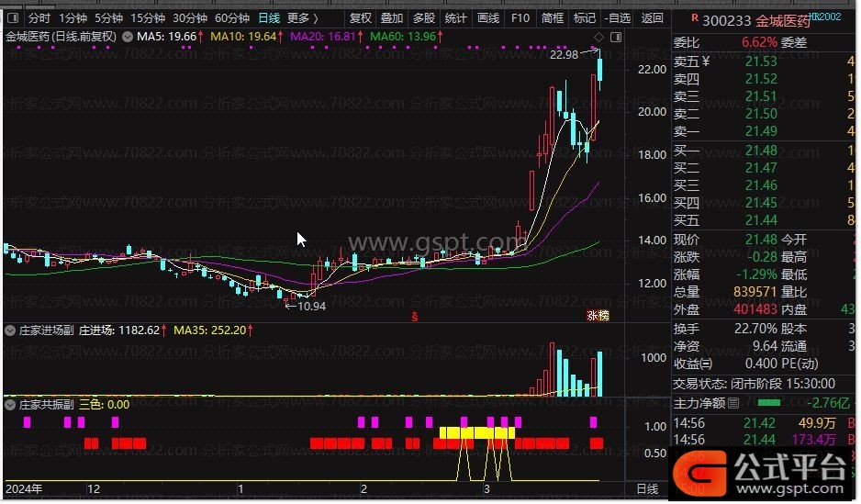861x504 pixels.
Task: Click the 14:56 trade of 173.4万
Action: pyautogui.click(x=764, y=440)
